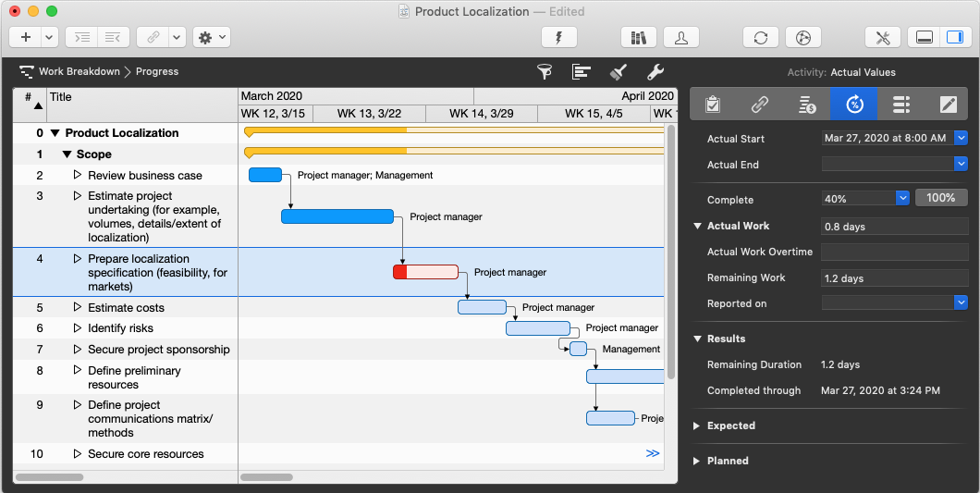The width and height of the screenshot is (980, 493).
Task: Toggle the right inspector panel visibility
Action: (x=952, y=37)
